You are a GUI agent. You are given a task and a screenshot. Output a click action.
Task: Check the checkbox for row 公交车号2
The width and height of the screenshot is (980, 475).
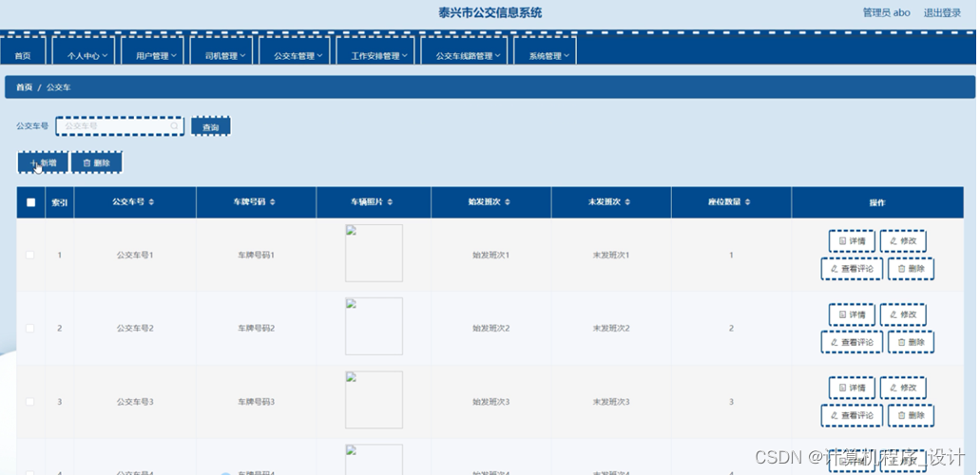[30, 328]
